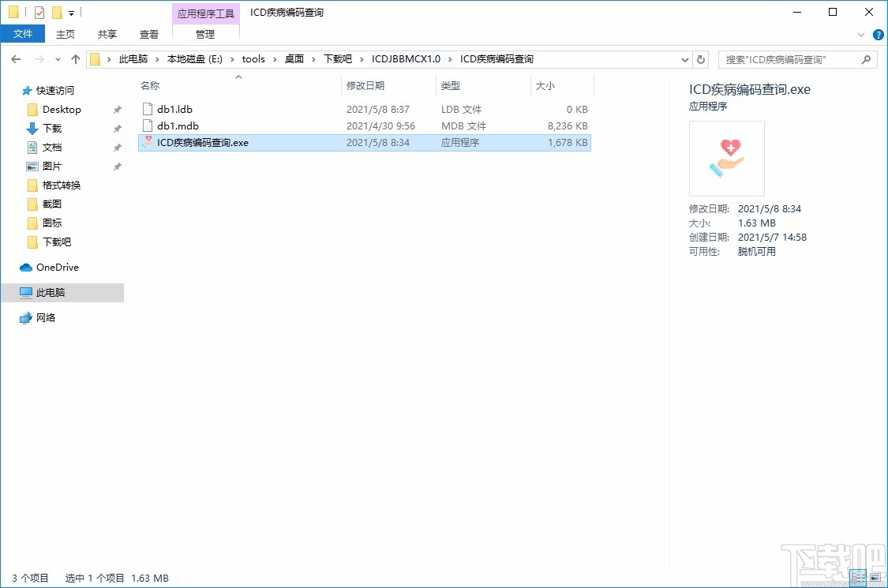Open the ICD疾病编码查询.exe application

(x=201, y=142)
